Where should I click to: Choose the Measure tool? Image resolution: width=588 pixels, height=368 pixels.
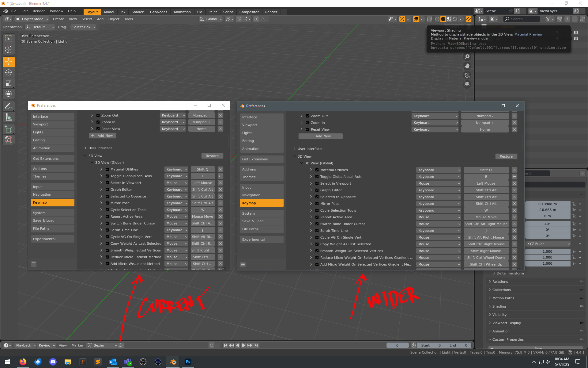point(9,117)
